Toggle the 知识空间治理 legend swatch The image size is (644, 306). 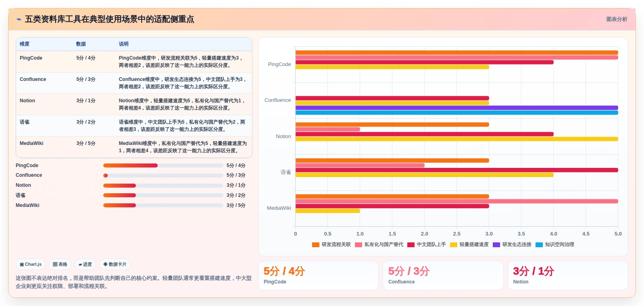tap(539, 245)
